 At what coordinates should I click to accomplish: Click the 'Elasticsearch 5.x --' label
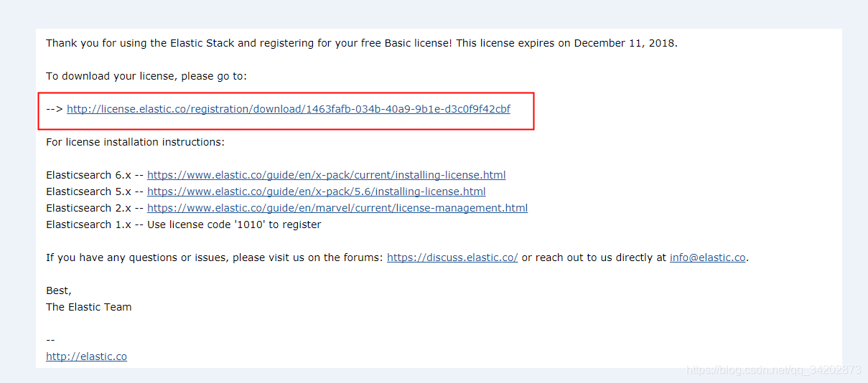pos(95,191)
